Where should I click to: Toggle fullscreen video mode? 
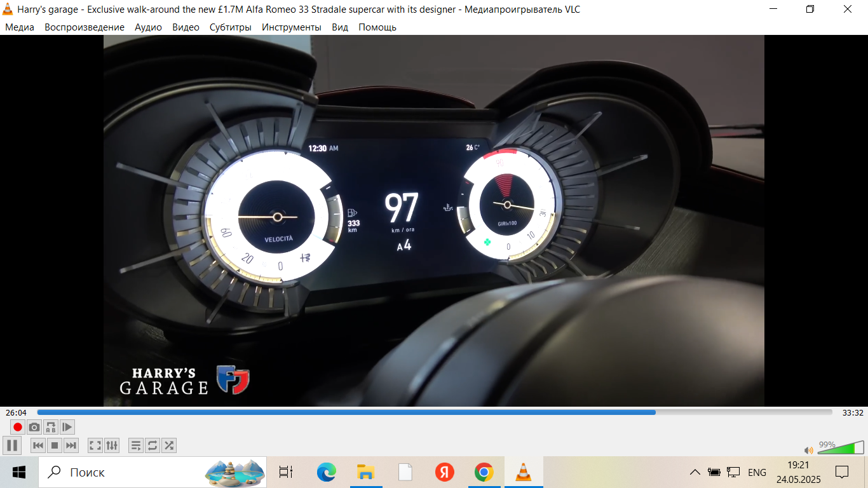pos(95,445)
